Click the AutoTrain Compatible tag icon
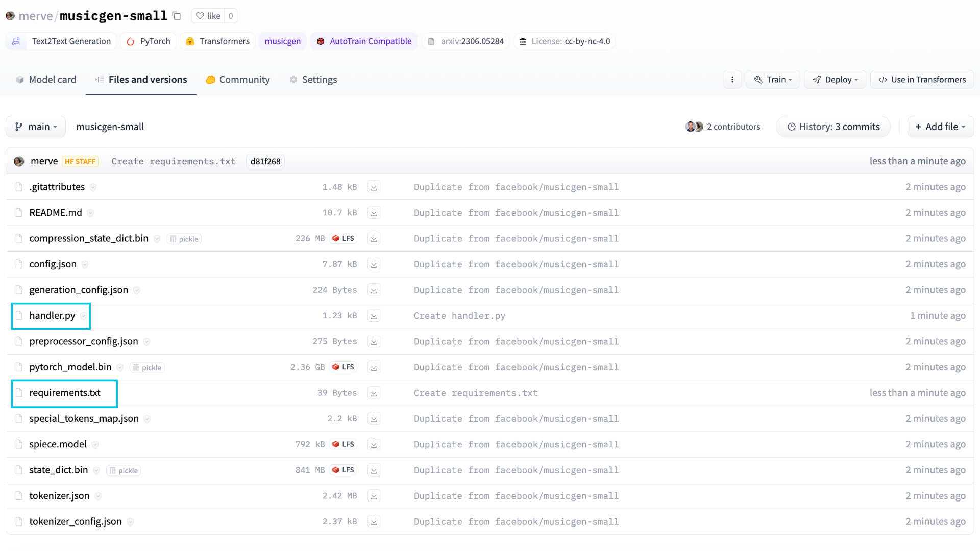 coord(321,41)
